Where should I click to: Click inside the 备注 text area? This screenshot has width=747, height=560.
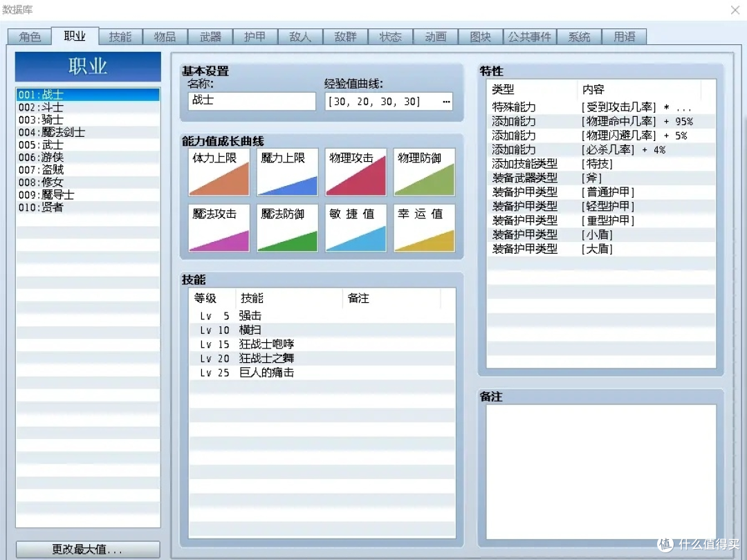pos(601,472)
